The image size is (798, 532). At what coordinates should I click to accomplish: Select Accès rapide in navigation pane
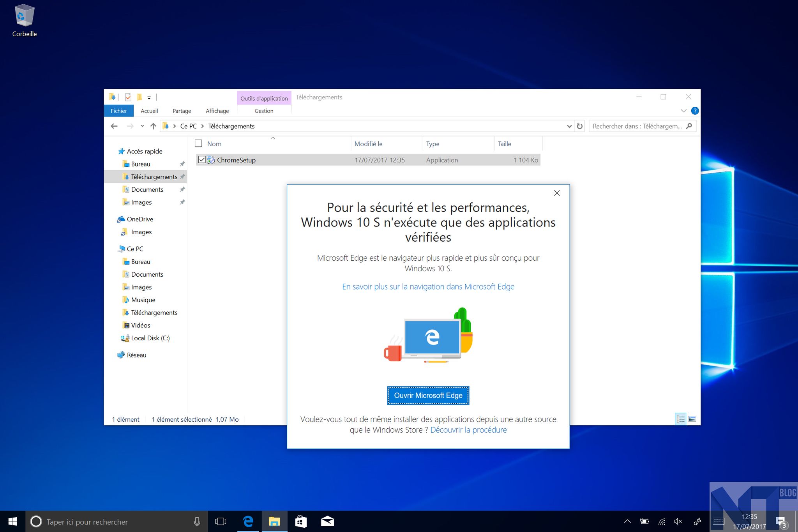point(145,151)
